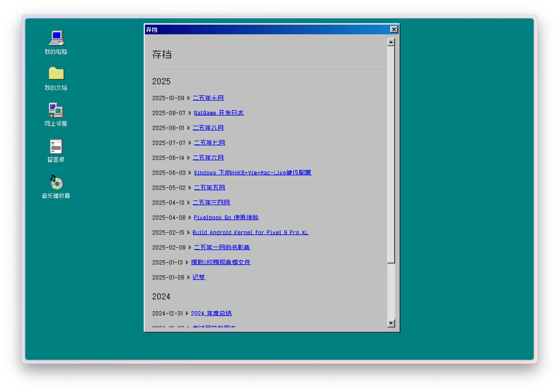
Task: Open the Pixelbook Go 使用体验 article
Action: tap(226, 217)
